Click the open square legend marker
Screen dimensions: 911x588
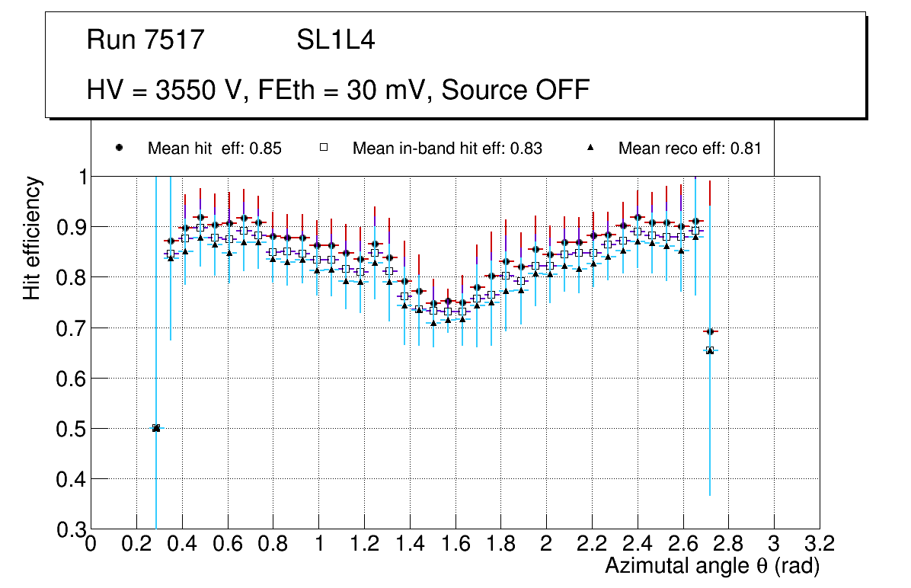point(324,148)
